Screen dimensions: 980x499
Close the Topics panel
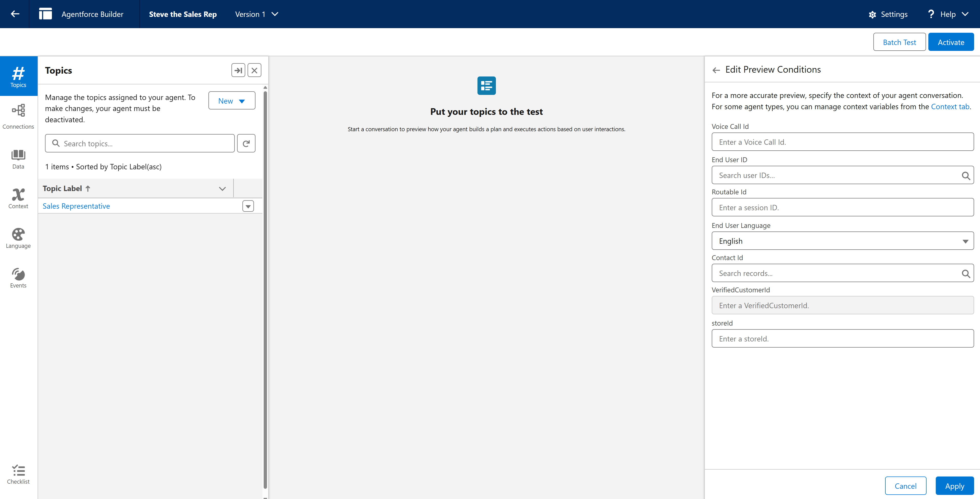coord(254,70)
